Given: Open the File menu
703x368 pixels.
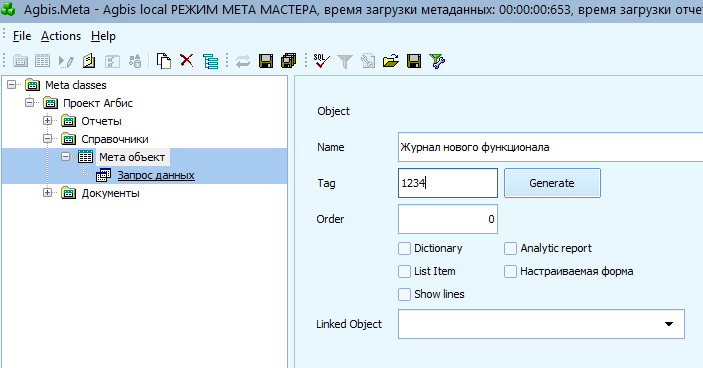Looking at the screenshot, I should point(22,36).
